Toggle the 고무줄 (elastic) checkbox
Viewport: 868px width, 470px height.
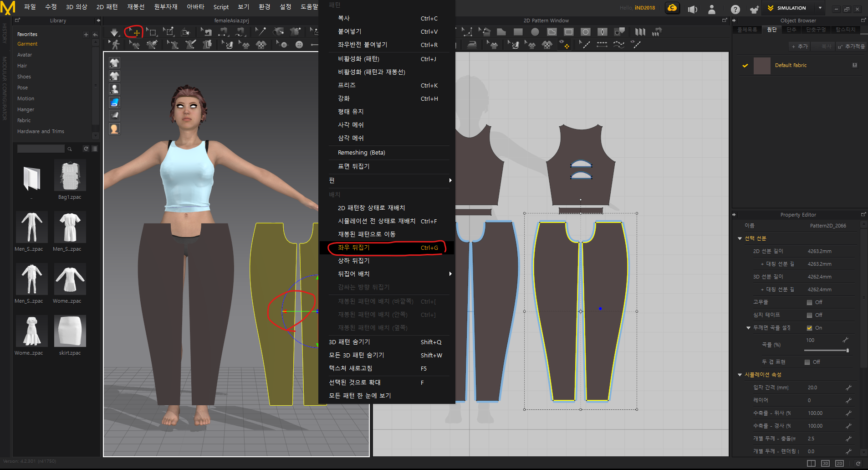809,302
